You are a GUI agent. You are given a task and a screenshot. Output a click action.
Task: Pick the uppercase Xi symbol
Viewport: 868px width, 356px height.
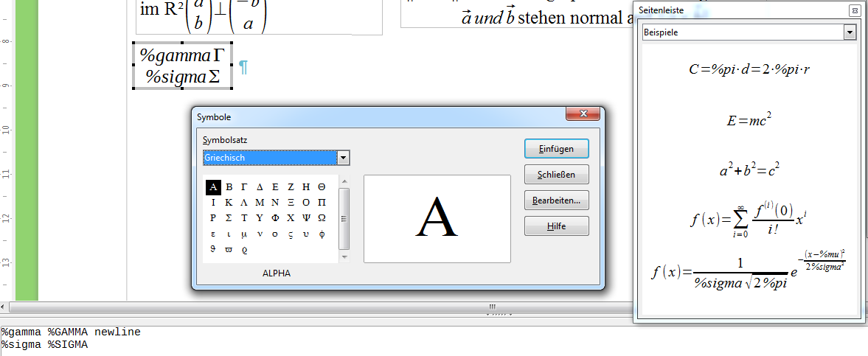click(x=291, y=203)
